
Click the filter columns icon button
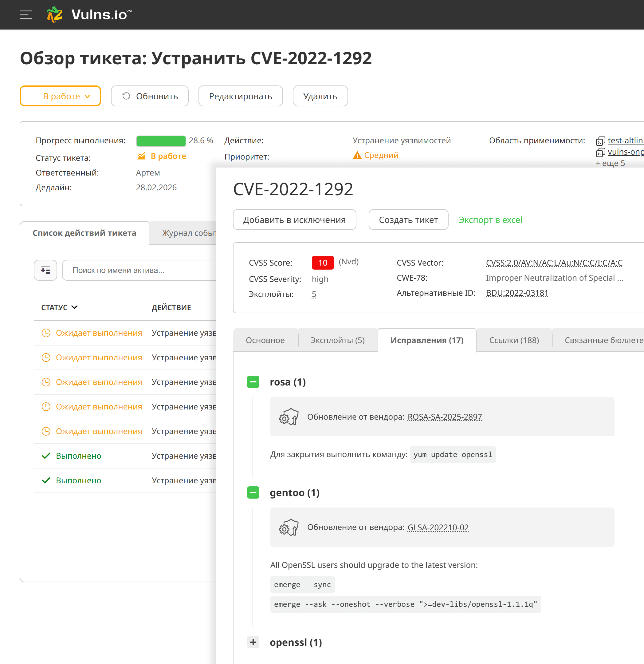click(45, 270)
